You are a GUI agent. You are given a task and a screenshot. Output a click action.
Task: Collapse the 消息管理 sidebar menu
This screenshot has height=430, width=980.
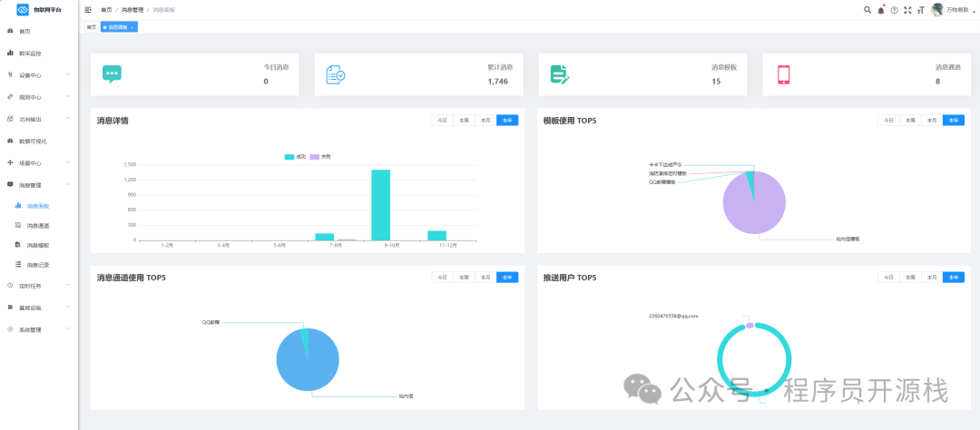click(39, 185)
